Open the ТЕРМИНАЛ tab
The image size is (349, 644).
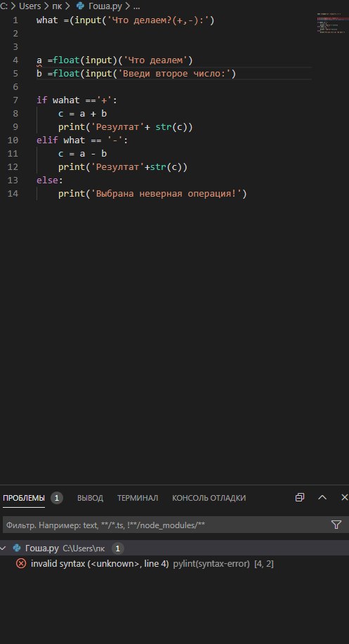click(138, 498)
